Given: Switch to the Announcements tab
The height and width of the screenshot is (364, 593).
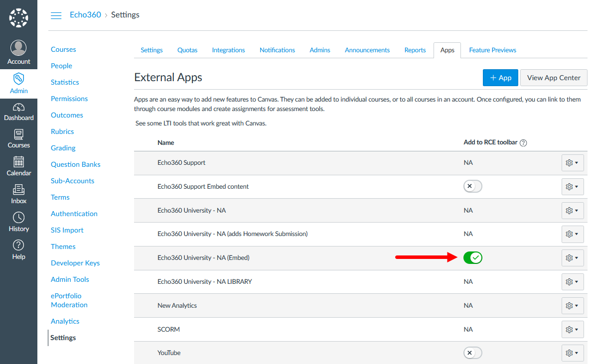Looking at the screenshot, I should [367, 50].
